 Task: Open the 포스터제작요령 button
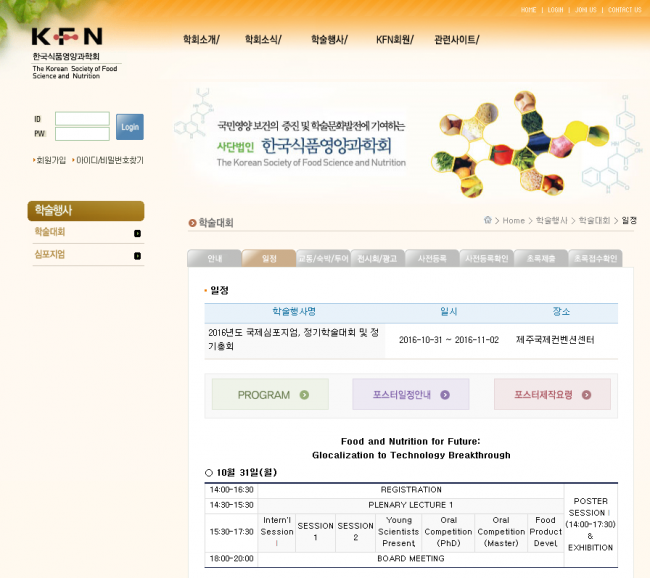(552, 395)
